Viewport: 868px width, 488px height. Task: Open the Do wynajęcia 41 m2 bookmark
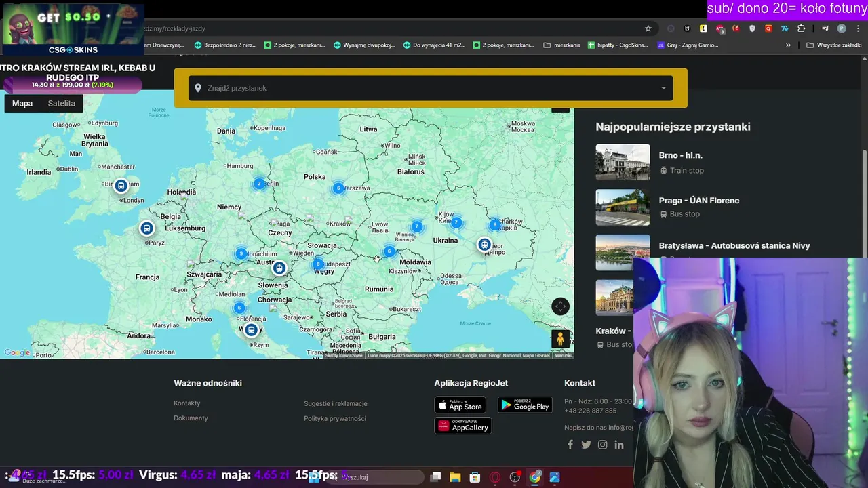(x=434, y=45)
